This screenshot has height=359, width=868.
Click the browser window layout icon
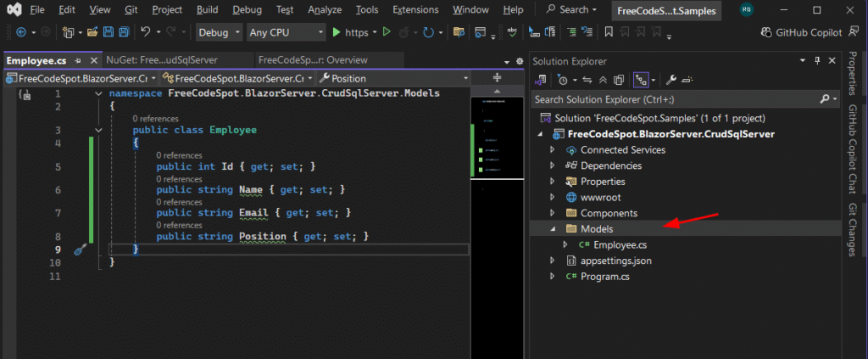(481, 33)
